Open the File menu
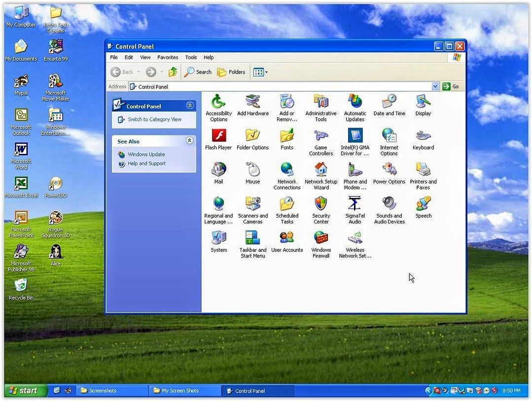 click(114, 57)
